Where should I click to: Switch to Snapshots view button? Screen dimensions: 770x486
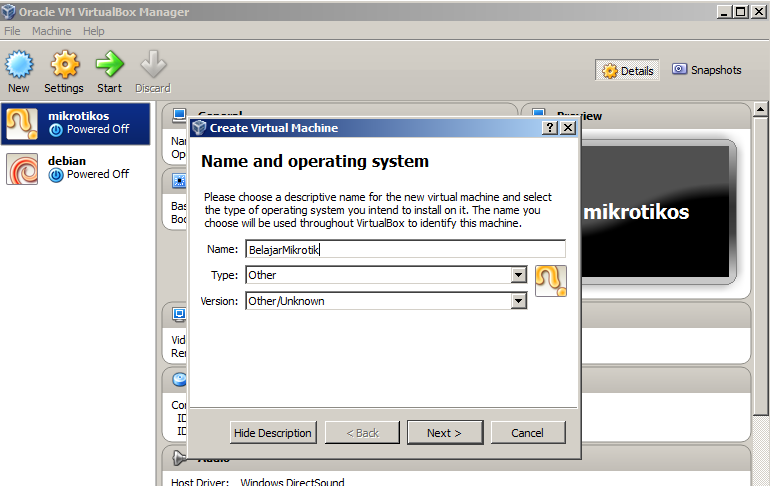pos(707,70)
